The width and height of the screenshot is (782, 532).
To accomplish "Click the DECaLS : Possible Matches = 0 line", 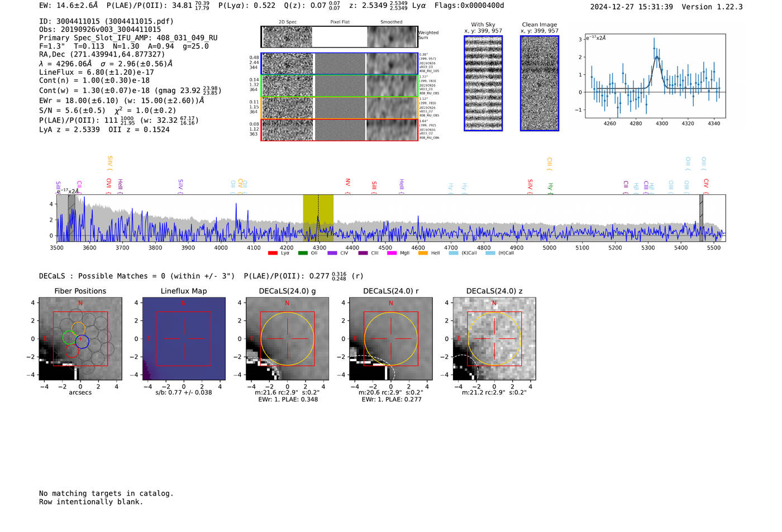I will 137,276.
